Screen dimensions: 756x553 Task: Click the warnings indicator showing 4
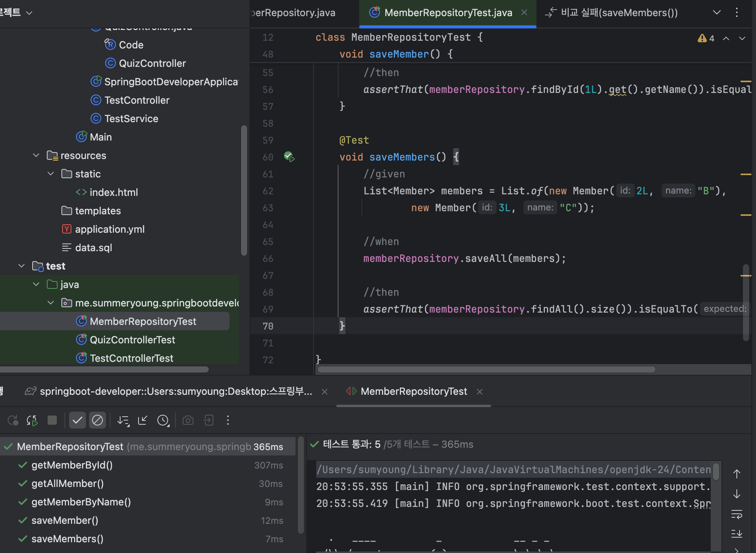pyautogui.click(x=706, y=38)
